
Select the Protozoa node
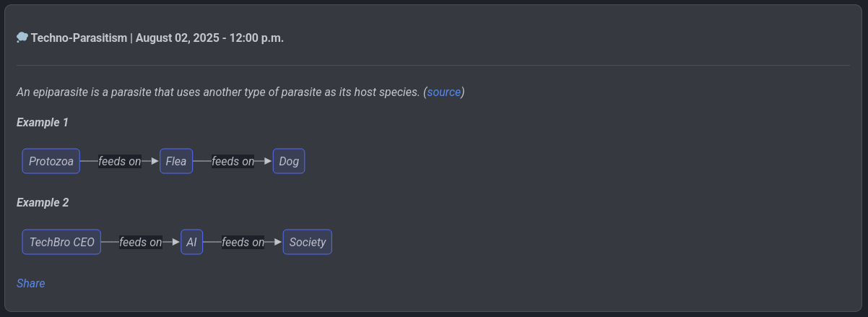click(51, 161)
